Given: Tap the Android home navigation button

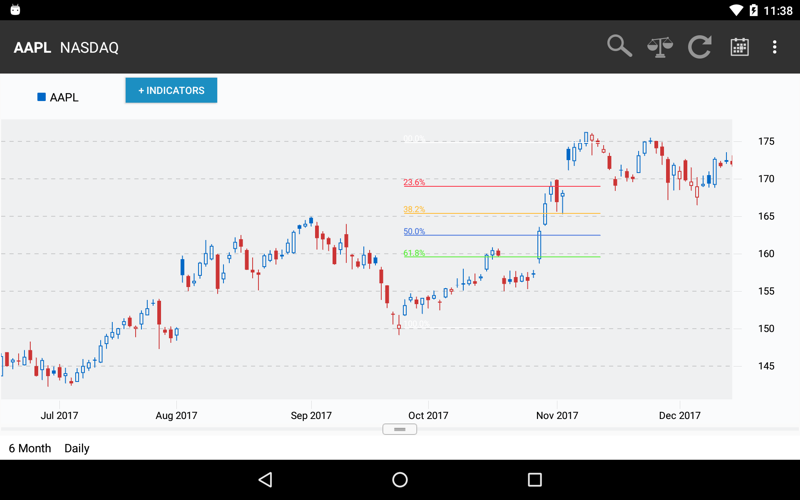Looking at the screenshot, I should (x=400, y=480).
